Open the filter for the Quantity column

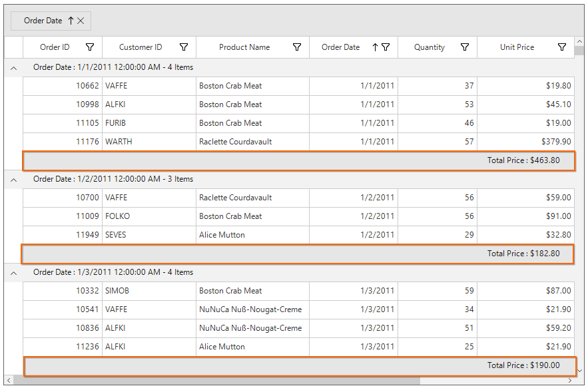(x=465, y=47)
